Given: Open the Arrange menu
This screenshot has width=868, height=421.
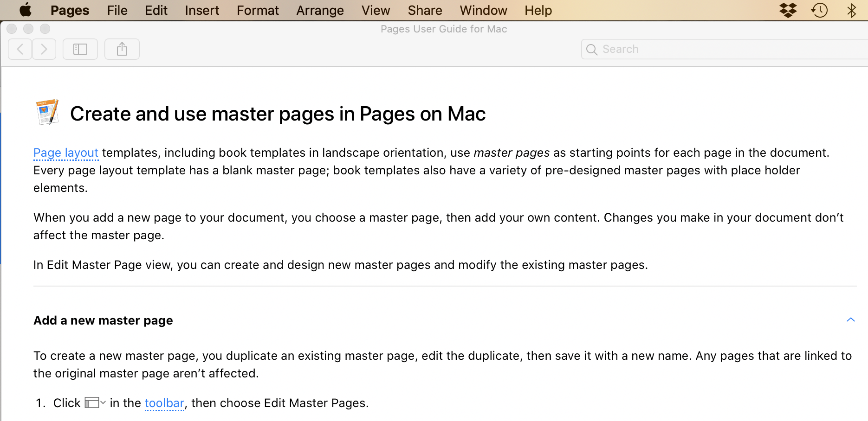Looking at the screenshot, I should pos(320,10).
